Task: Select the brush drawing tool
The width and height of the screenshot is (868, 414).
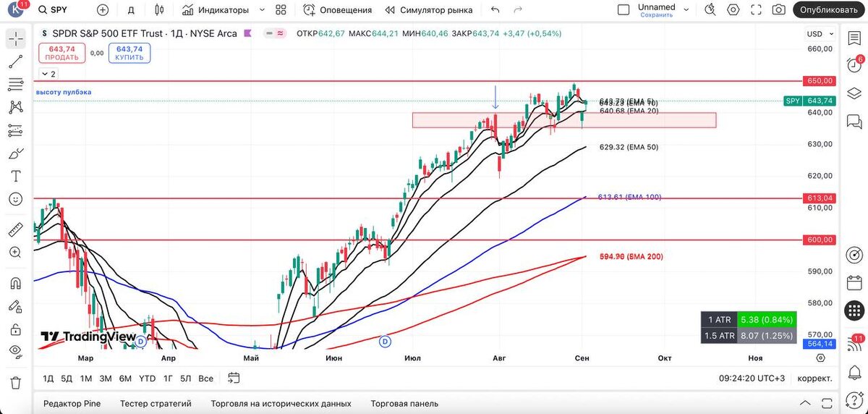Action: click(x=15, y=153)
